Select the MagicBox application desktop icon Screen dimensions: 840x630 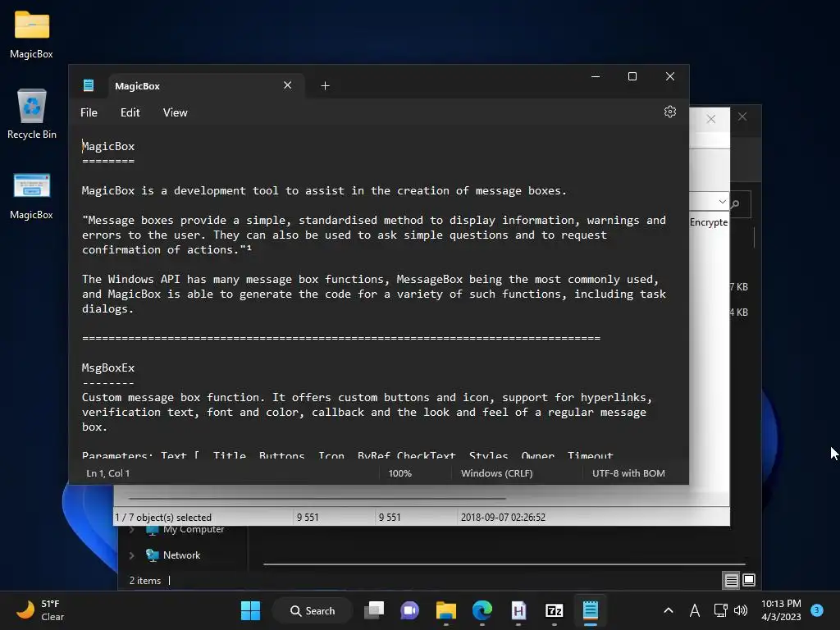[32, 195]
